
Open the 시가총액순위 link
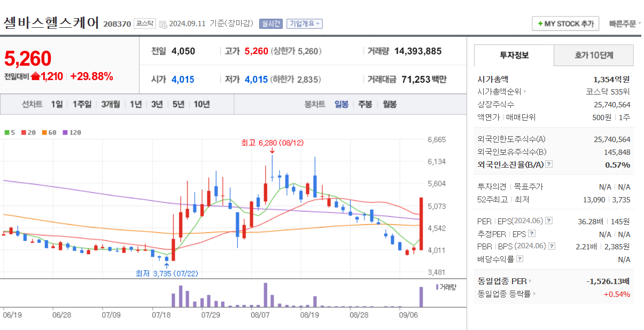pyautogui.click(x=499, y=91)
